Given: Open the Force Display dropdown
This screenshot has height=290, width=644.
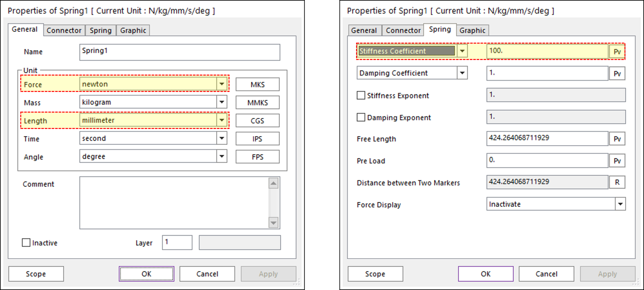Looking at the screenshot, I should point(620,204).
